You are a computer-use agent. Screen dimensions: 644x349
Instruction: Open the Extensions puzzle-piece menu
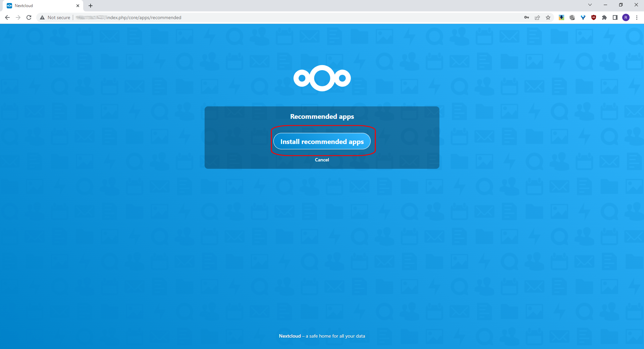605,17
